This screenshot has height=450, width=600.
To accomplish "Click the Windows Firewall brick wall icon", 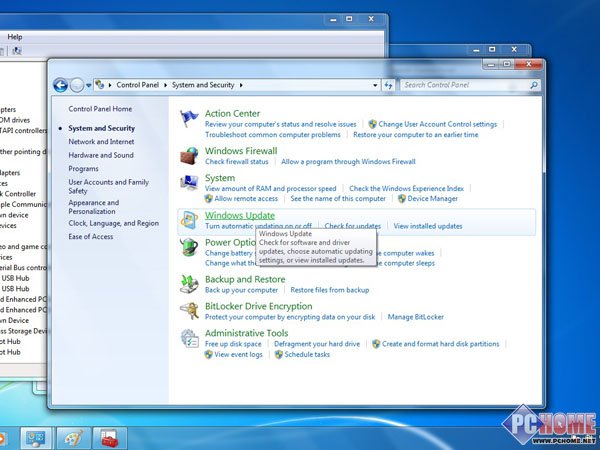I will click(189, 156).
